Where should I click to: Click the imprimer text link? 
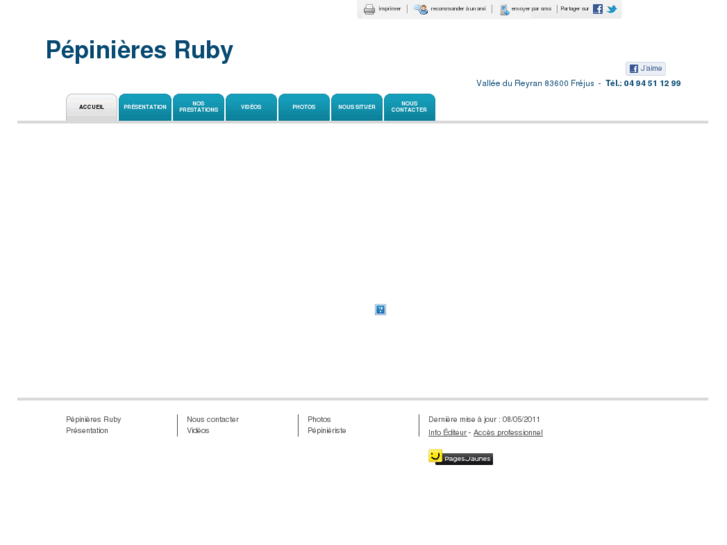pyautogui.click(x=389, y=9)
